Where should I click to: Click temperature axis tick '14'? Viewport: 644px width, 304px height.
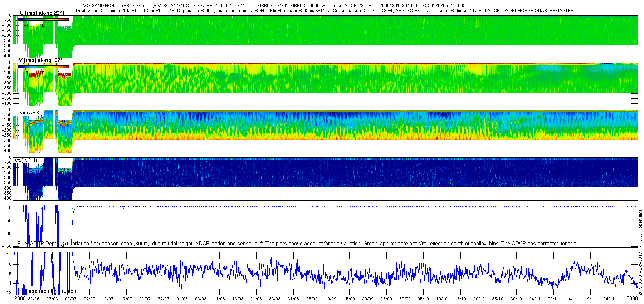(9, 283)
